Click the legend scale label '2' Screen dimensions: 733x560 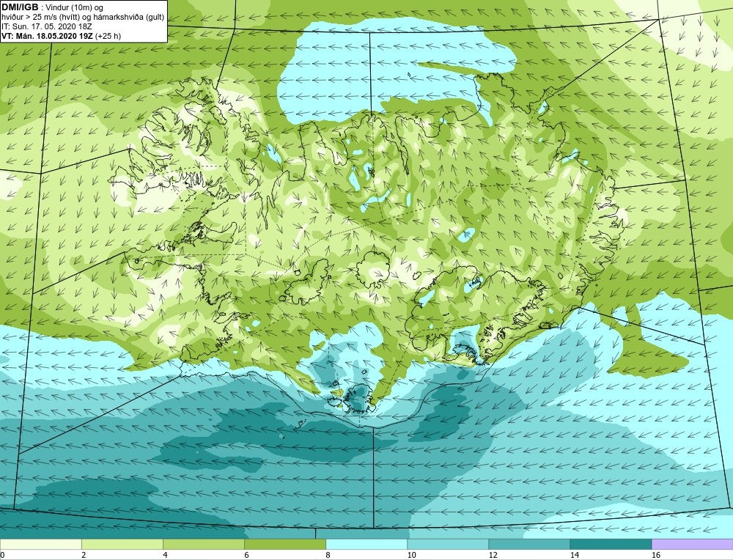84,555
